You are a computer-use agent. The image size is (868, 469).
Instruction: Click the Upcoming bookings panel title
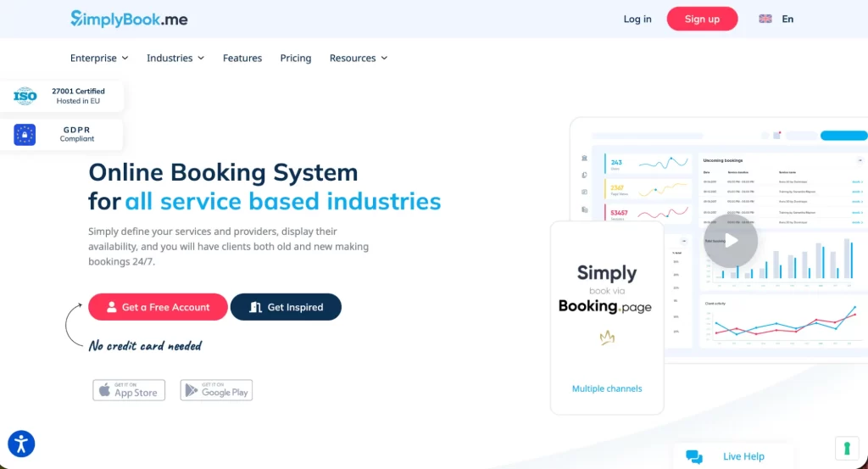click(722, 160)
